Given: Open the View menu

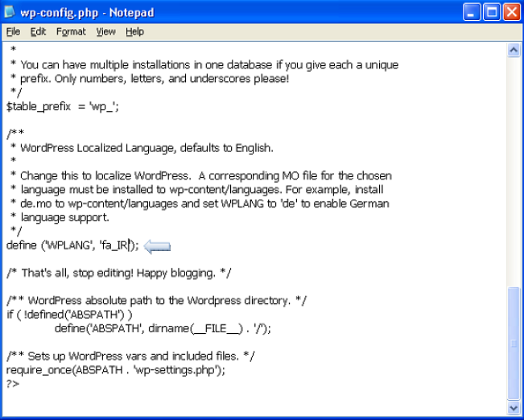Looking at the screenshot, I should [x=105, y=31].
